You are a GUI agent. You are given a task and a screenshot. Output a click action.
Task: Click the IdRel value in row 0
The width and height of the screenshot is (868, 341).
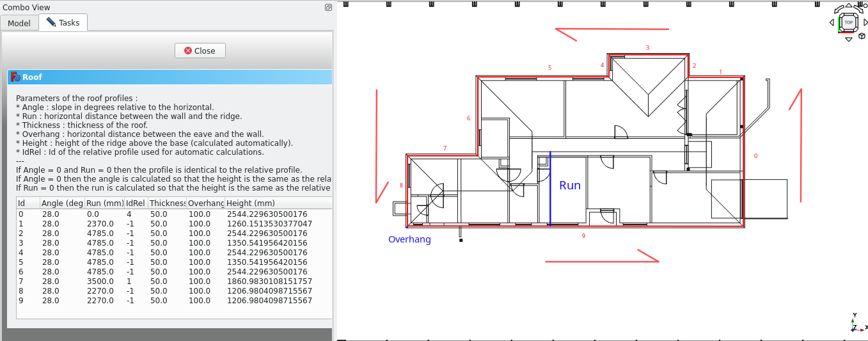(x=129, y=214)
